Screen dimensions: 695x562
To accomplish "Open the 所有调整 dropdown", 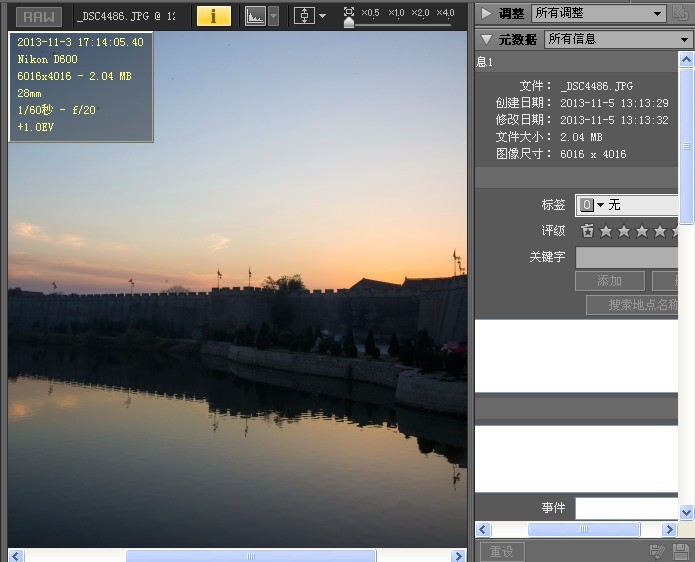I will [598, 14].
